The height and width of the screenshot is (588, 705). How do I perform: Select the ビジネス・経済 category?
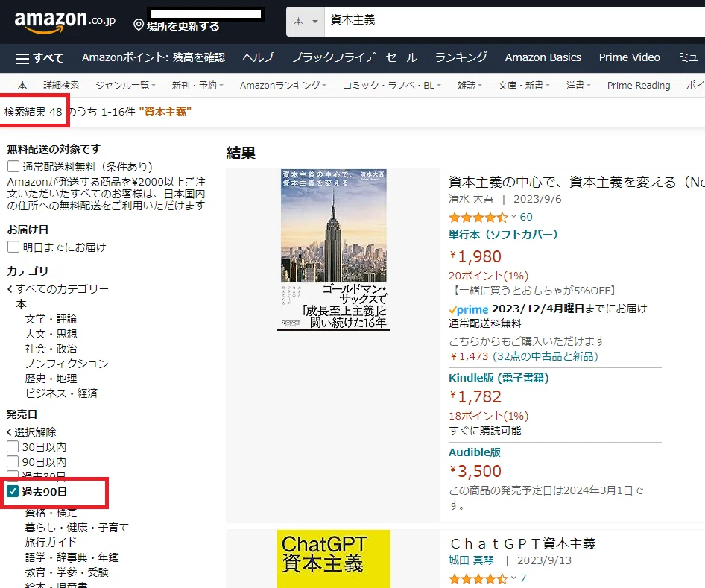click(x=61, y=393)
